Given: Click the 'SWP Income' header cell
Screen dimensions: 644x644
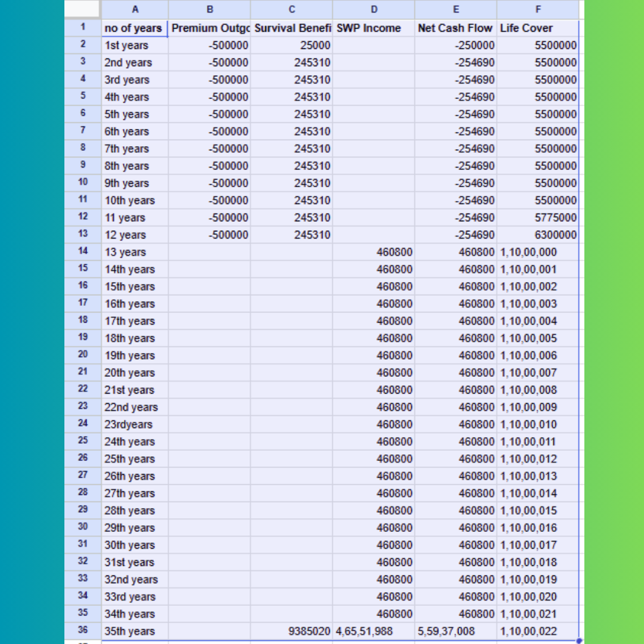Looking at the screenshot, I should click(374, 28).
